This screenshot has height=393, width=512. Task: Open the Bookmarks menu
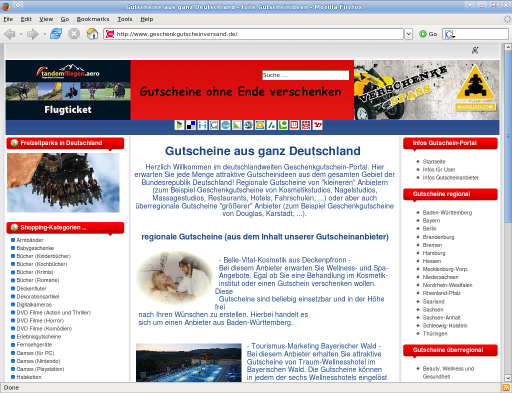(93, 19)
